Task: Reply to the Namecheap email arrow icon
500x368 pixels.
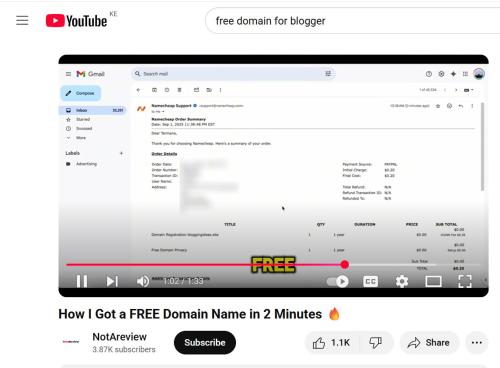Action: [x=461, y=106]
